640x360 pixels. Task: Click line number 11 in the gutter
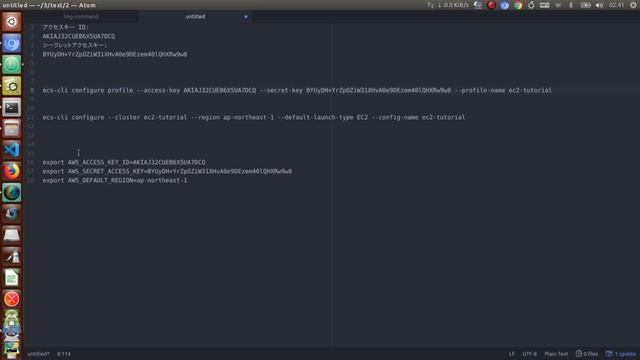click(31, 117)
